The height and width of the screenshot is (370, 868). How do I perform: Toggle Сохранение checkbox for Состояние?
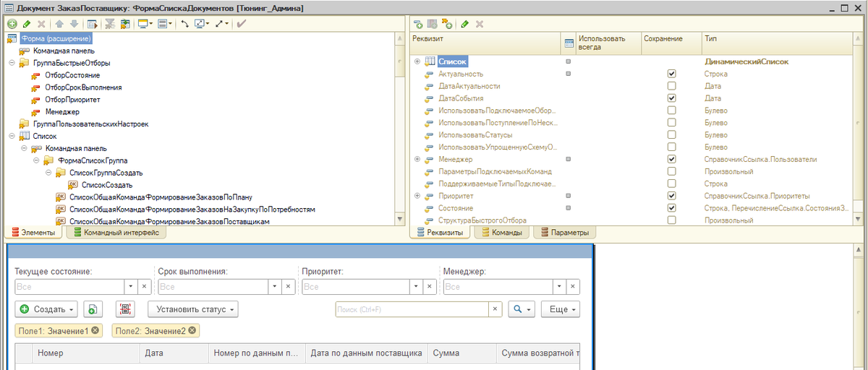pyautogui.click(x=672, y=208)
